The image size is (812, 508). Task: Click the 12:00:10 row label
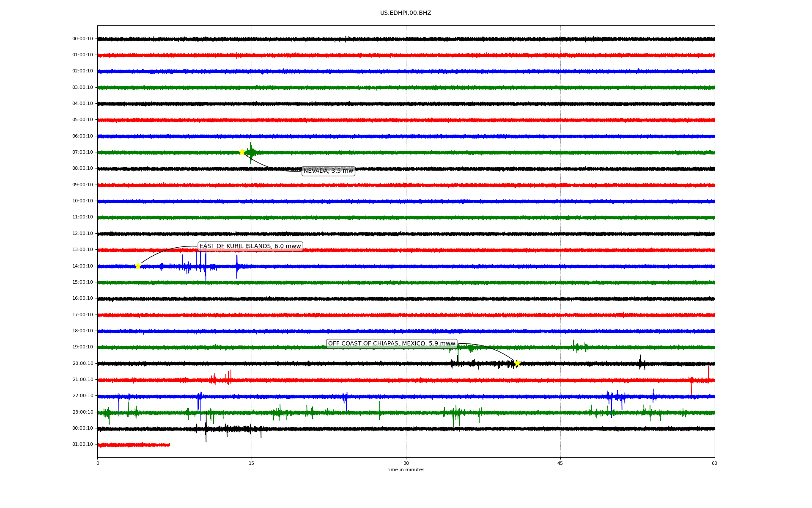click(82, 234)
